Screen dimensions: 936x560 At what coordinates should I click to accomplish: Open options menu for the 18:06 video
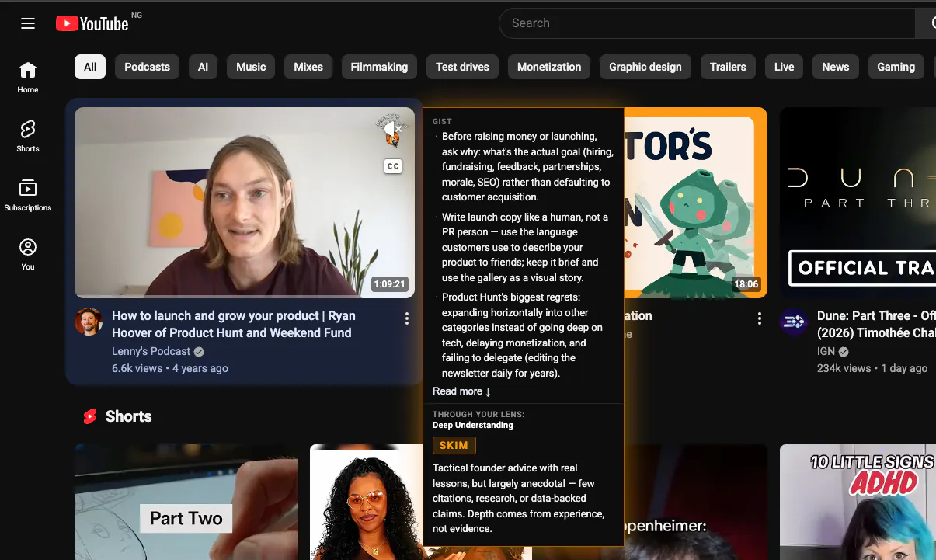pyautogui.click(x=759, y=318)
